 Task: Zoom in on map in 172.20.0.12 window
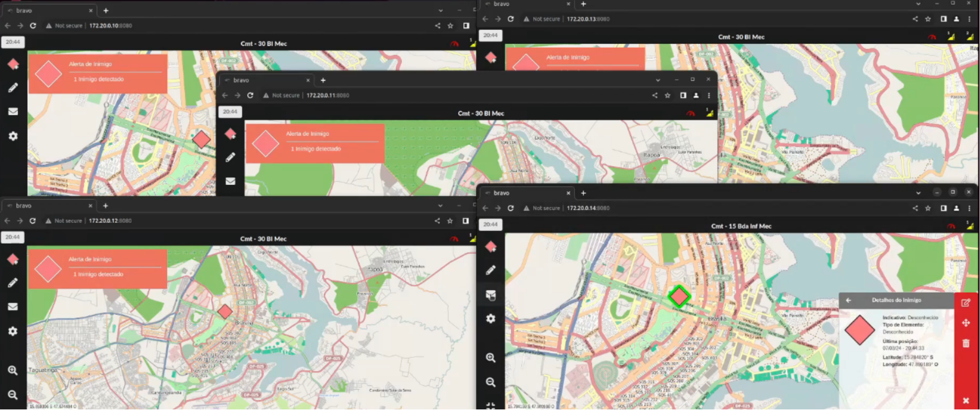coord(13,370)
